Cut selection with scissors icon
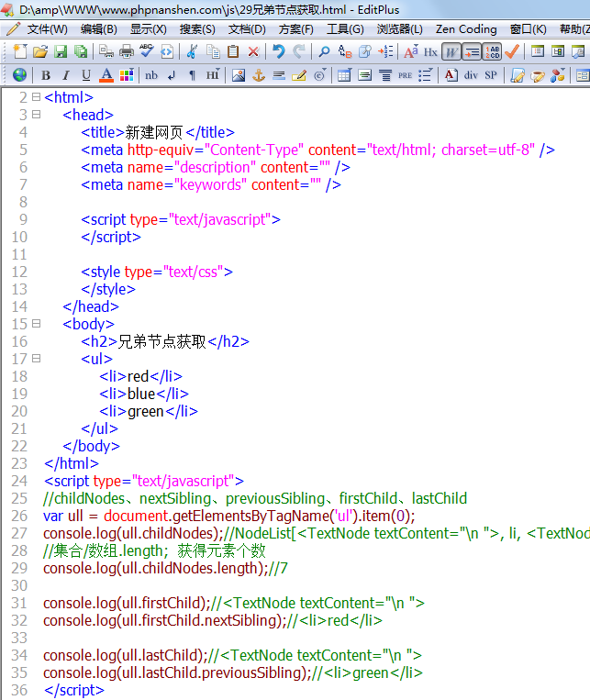Viewport: 590px width, 700px height. 192,51
